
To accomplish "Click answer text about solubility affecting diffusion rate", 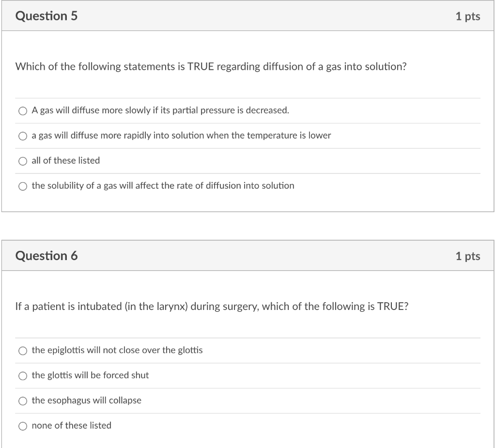I will (x=163, y=185).
